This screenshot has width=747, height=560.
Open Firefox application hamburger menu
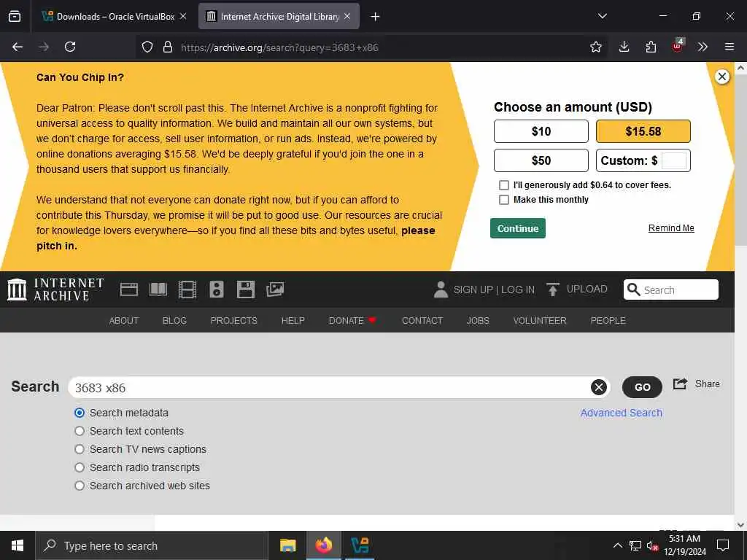(x=729, y=47)
